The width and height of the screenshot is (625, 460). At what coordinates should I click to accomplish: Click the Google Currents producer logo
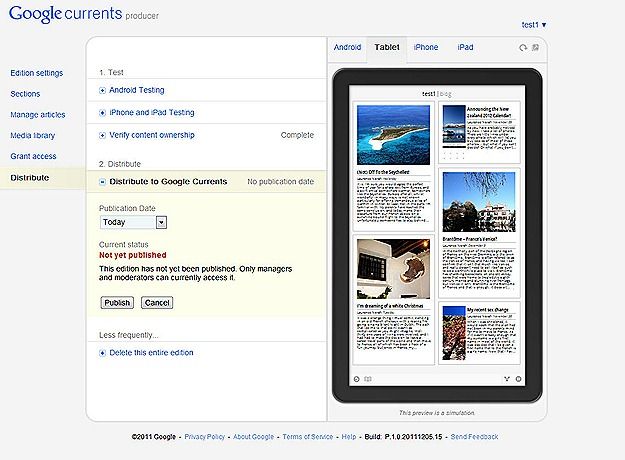tap(84, 14)
